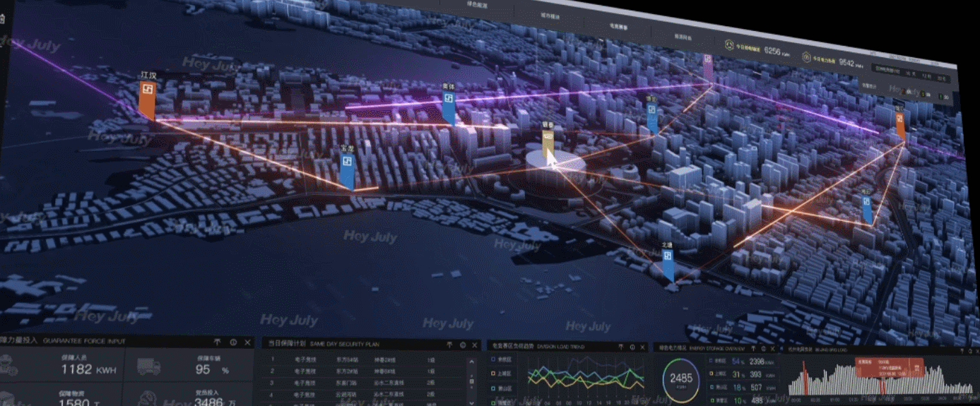Close the Division Load Trend panel
Screen dimensions: 980x406
point(642,347)
